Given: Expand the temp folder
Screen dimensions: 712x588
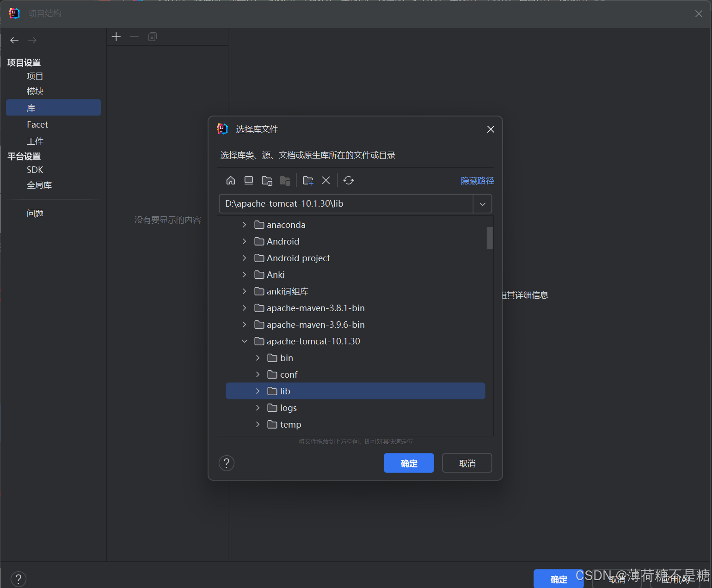Looking at the screenshot, I should point(258,424).
